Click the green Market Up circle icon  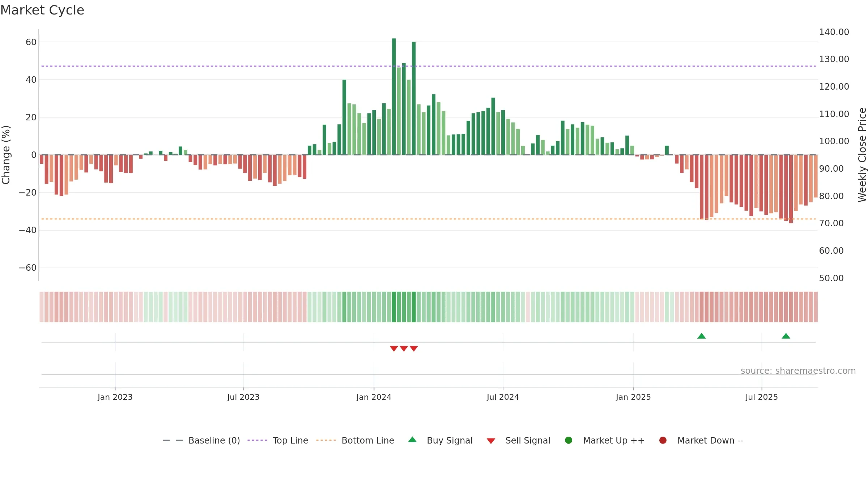pos(569,440)
